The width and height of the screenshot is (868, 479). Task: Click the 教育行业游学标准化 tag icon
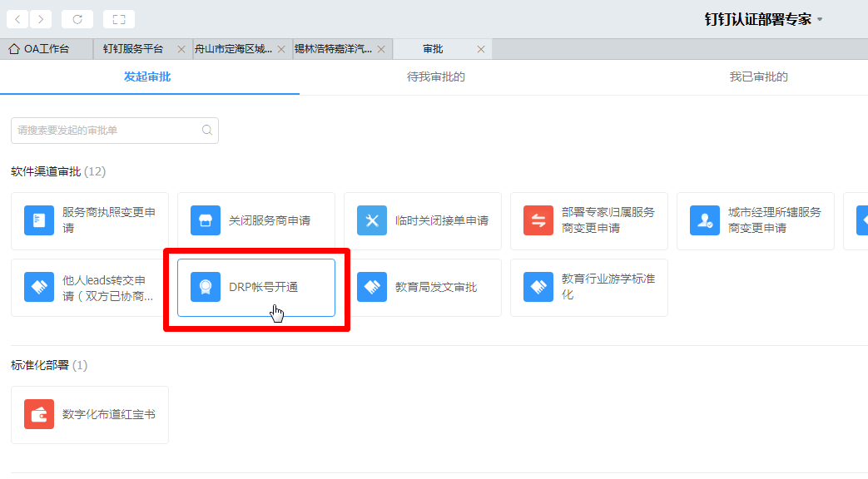[538, 287]
